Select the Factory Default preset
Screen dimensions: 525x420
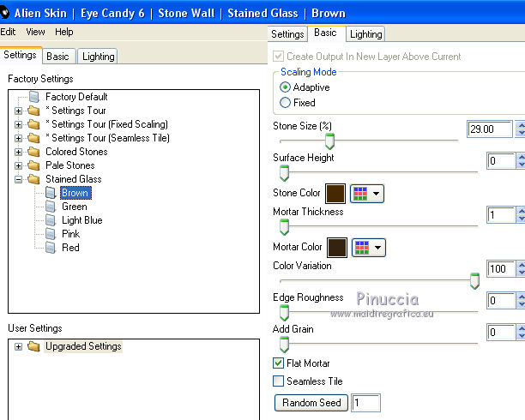76,97
